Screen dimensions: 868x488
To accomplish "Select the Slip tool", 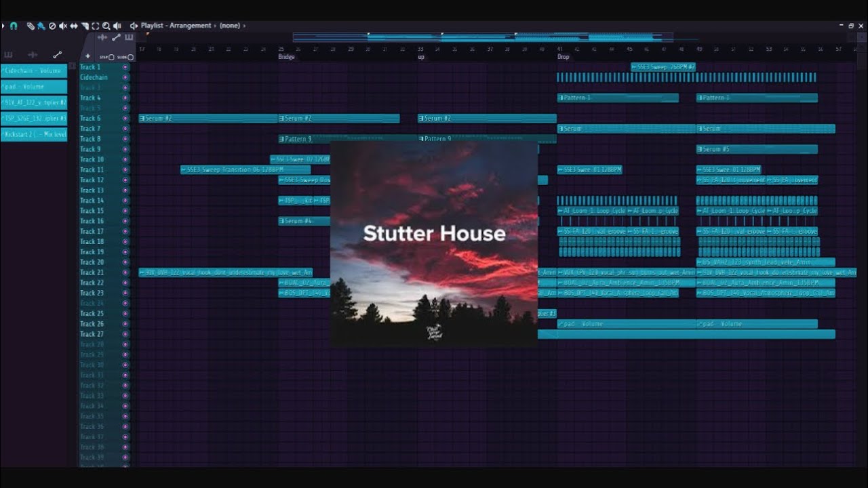I will coord(74,26).
